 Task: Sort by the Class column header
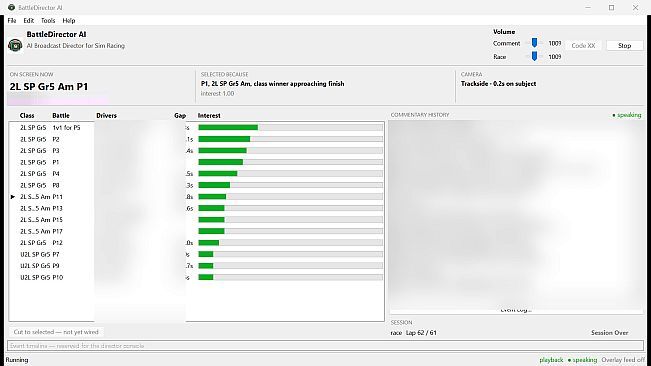(27, 115)
